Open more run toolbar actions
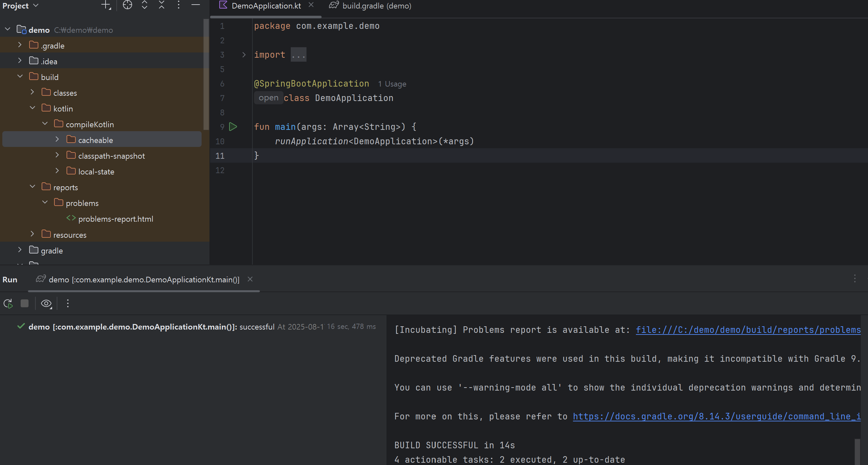 [x=68, y=303]
